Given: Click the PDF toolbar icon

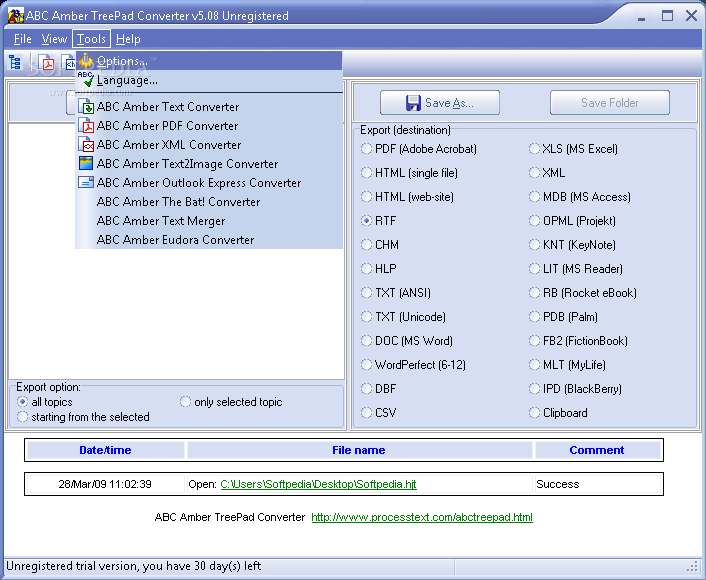Looking at the screenshot, I should click(x=45, y=63).
